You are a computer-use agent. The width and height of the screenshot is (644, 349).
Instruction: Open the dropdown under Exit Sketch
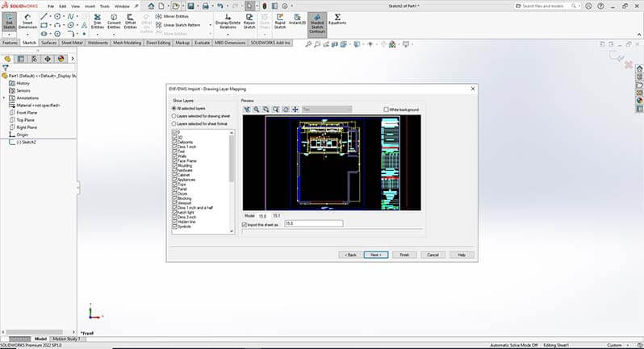(9, 35)
